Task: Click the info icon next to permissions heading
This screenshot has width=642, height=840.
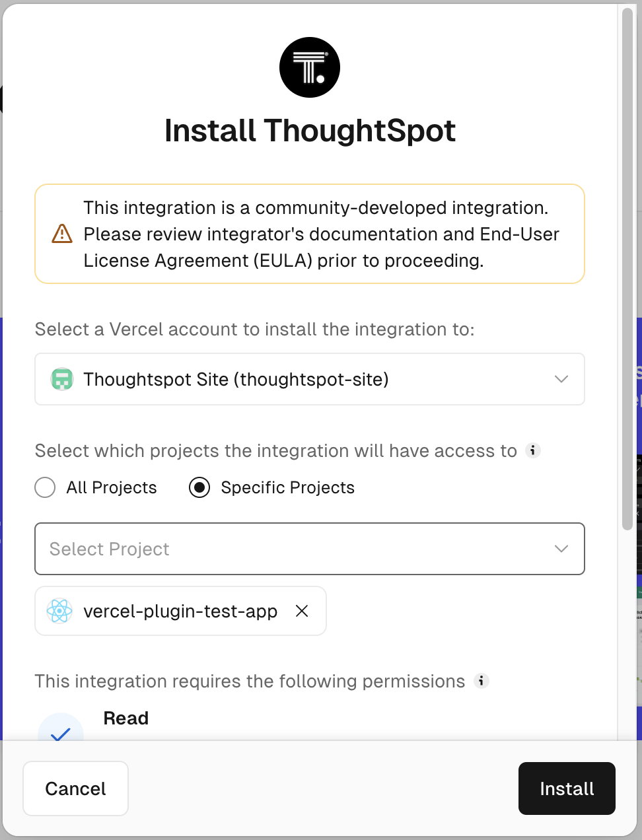Action: (482, 681)
